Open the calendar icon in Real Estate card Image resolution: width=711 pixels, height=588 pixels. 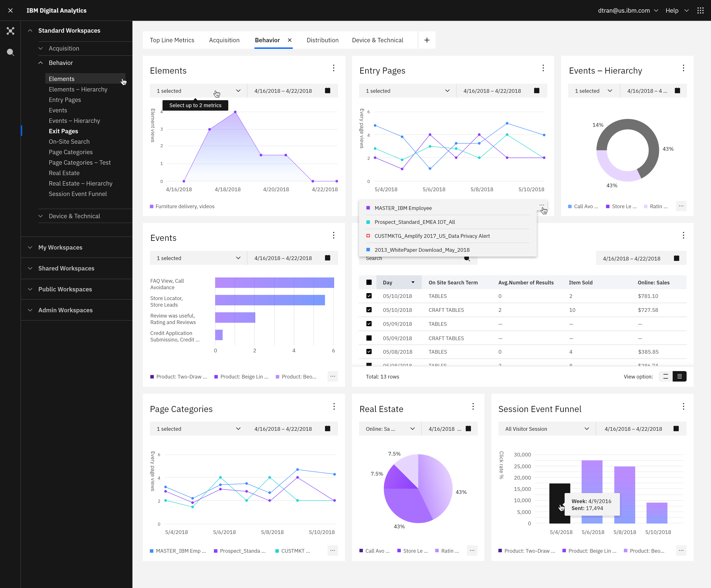468,428
